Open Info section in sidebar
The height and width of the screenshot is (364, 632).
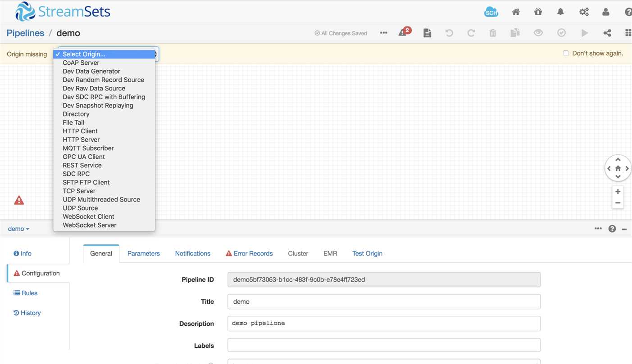click(x=23, y=253)
